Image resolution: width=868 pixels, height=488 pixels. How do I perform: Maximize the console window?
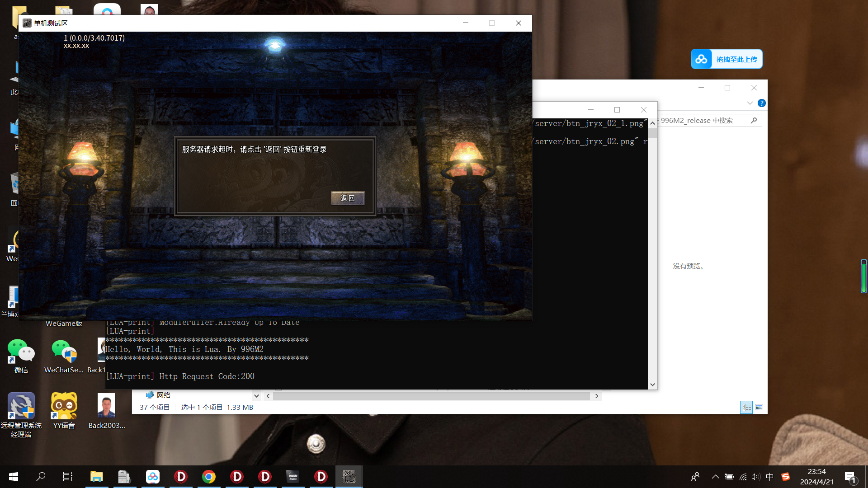coord(617,110)
